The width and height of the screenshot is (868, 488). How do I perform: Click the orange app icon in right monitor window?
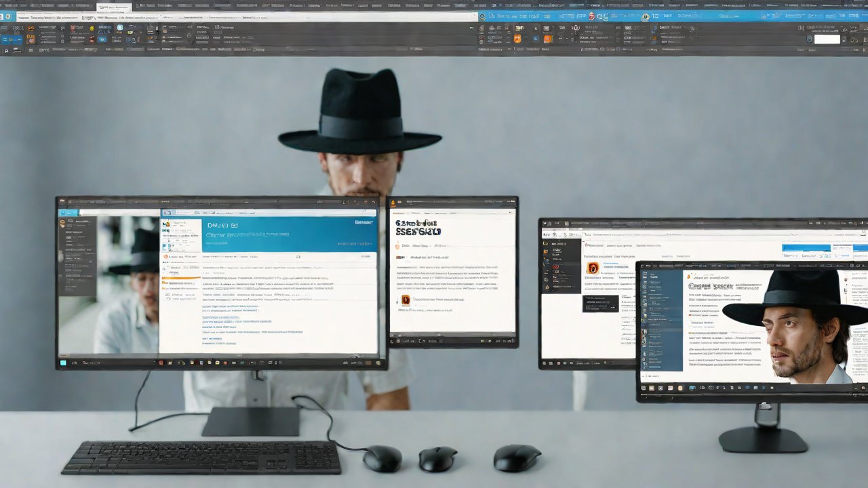pyautogui.click(x=593, y=268)
